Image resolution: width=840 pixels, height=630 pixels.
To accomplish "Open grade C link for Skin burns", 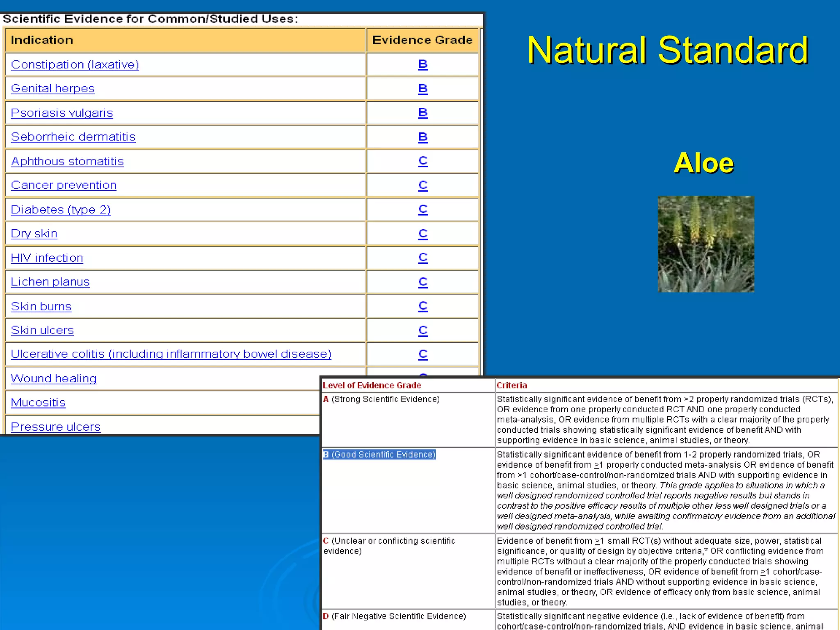I will coord(423,306).
